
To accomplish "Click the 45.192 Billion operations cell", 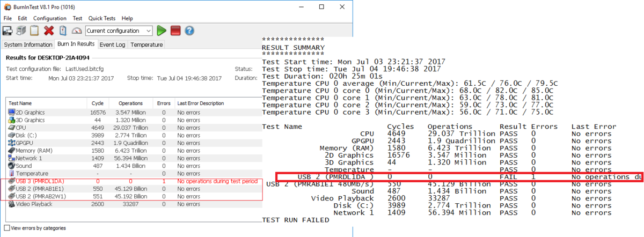I will click(x=130, y=197).
